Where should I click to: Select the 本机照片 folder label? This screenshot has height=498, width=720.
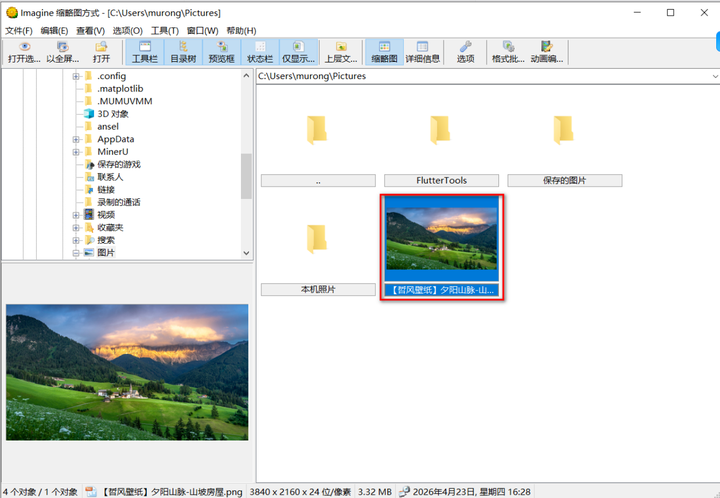pos(318,290)
